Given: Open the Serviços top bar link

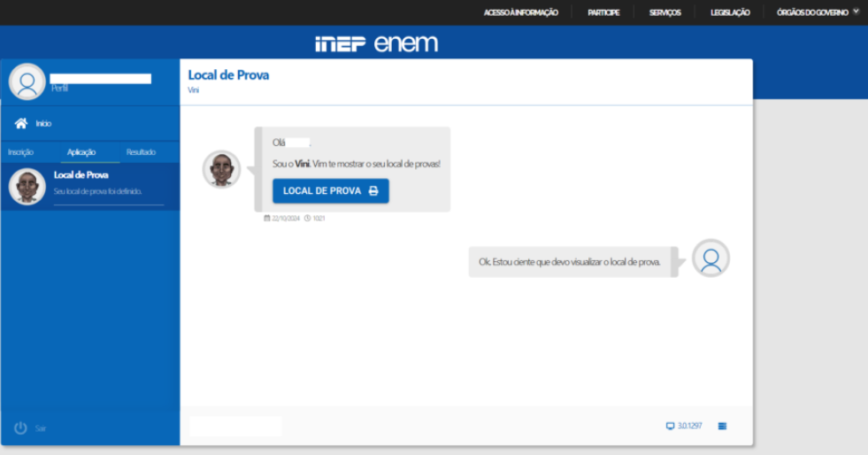Looking at the screenshot, I should (x=664, y=12).
